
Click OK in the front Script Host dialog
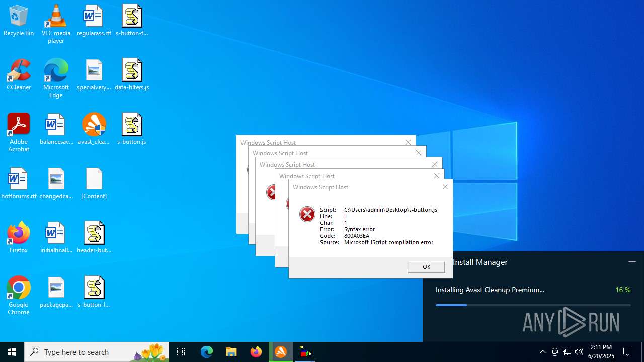[x=426, y=267]
